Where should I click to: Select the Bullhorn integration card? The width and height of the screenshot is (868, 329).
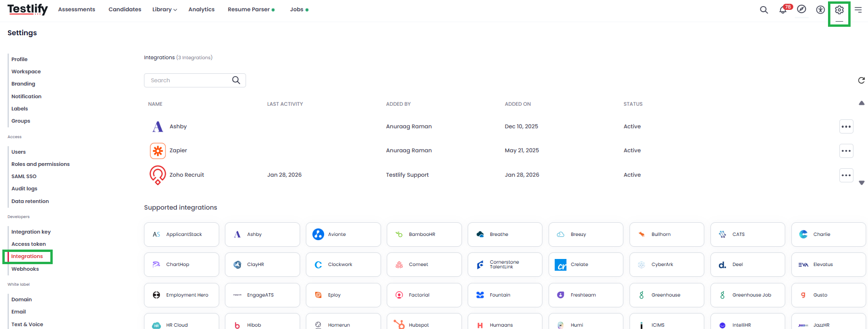[x=667, y=235]
